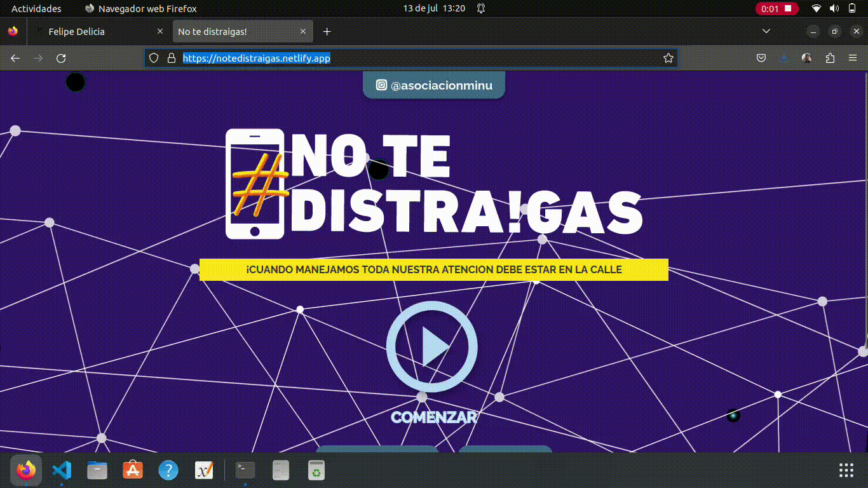Viewport: 868px width, 488px height.
Task: Open the gray drive icon in the dock
Action: click(280, 470)
